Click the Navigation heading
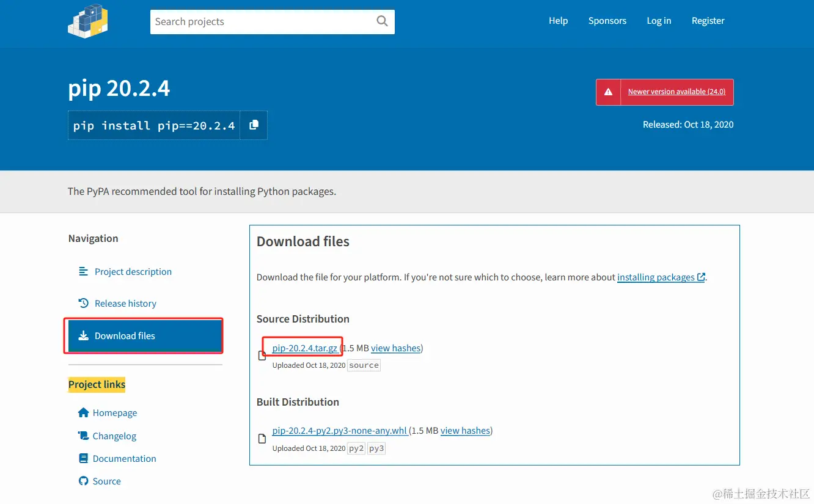 pyautogui.click(x=94, y=238)
